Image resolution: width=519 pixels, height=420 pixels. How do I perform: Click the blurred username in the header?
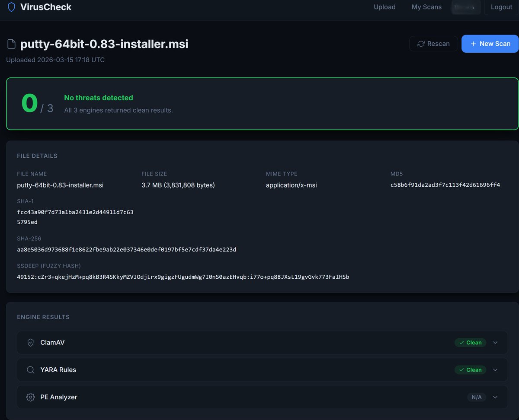(x=466, y=7)
